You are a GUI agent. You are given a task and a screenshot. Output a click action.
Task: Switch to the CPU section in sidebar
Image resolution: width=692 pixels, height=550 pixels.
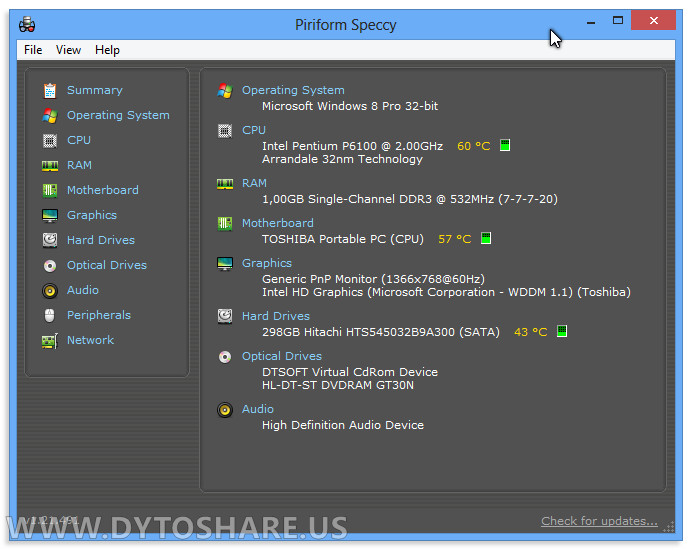(x=79, y=140)
